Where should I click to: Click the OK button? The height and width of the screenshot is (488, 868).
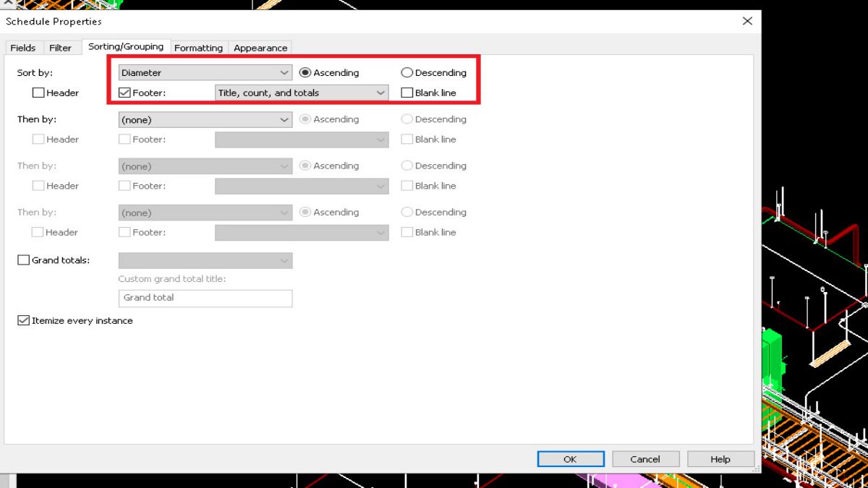click(x=570, y=459)
